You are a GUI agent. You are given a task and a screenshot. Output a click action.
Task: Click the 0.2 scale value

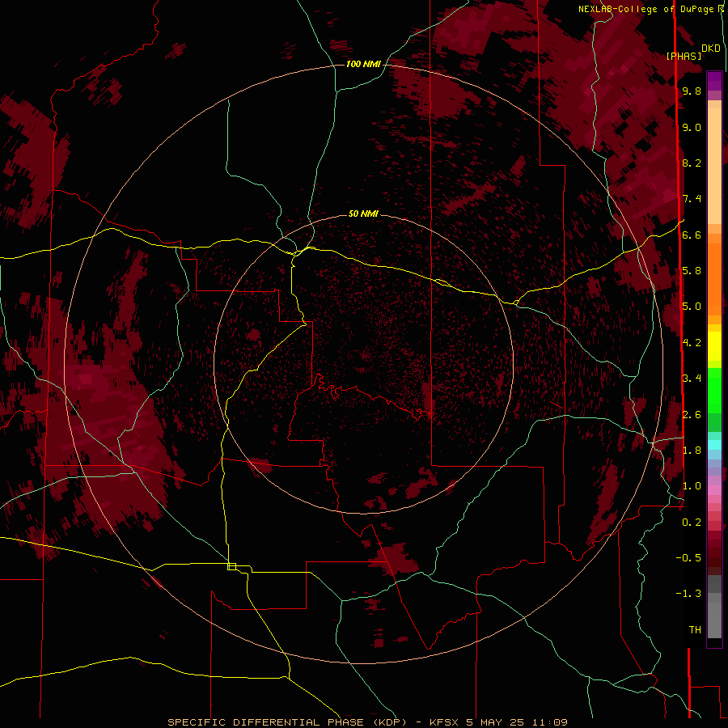[x=692, y=523]
